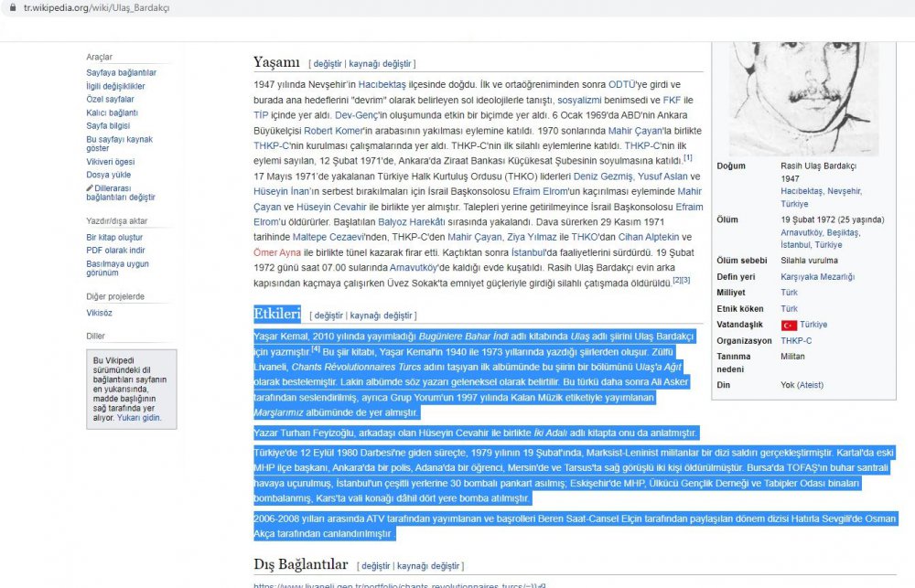The width and height of the screenshot is (915, 588).
Task: Follow the Robert Komer link
Action: pos(333,131)
